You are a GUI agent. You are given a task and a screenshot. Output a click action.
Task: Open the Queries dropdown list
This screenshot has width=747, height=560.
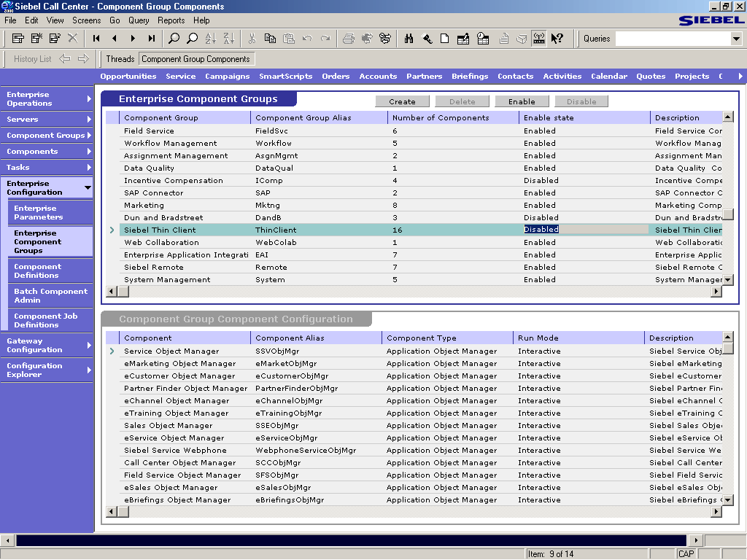coord(736,39)
